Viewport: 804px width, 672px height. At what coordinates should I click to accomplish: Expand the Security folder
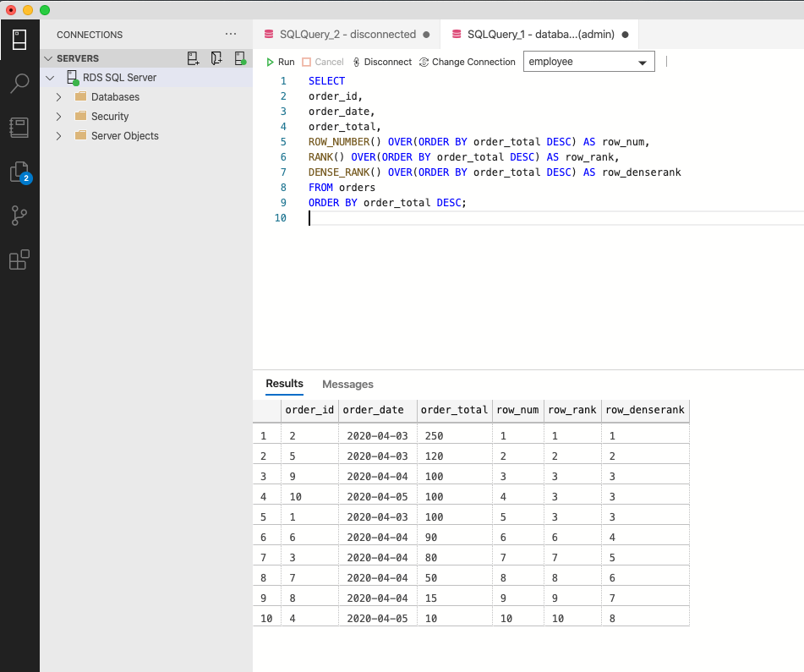58,117
